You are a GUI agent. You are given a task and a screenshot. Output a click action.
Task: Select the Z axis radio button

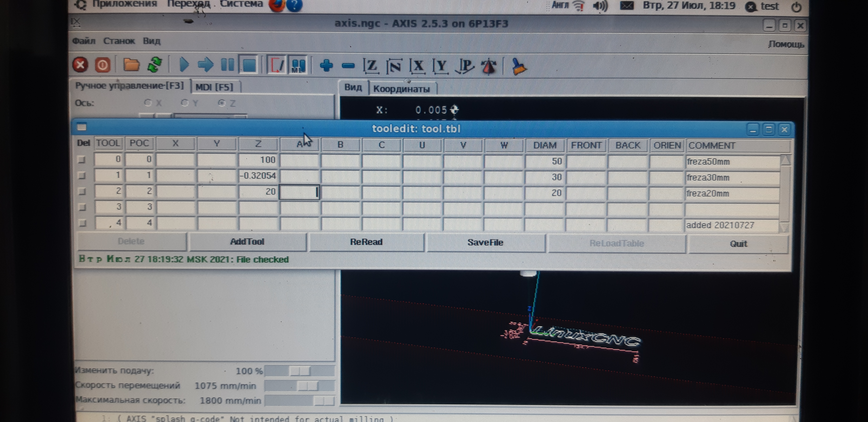[x=221, y=103]
